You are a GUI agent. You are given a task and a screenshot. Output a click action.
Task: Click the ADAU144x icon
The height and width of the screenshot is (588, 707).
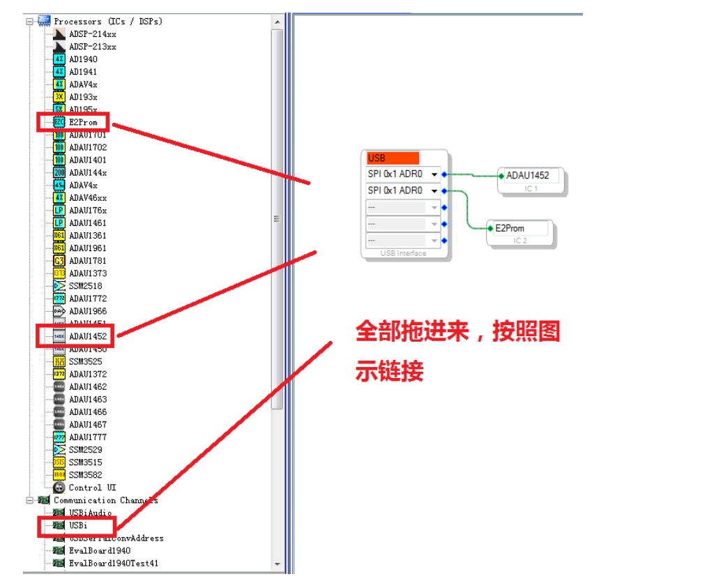point(59,173)
